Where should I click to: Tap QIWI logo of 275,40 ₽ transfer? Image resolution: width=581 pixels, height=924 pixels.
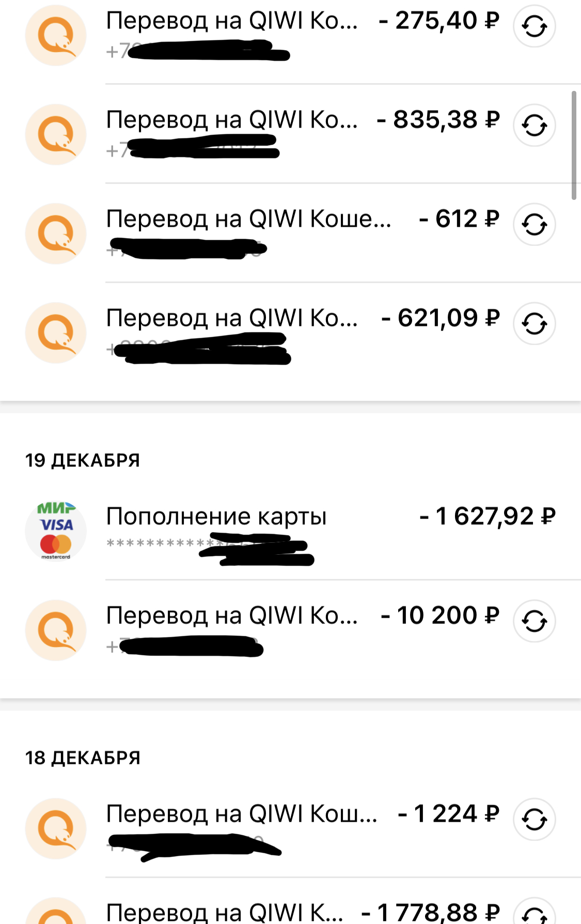coord(56,36)
